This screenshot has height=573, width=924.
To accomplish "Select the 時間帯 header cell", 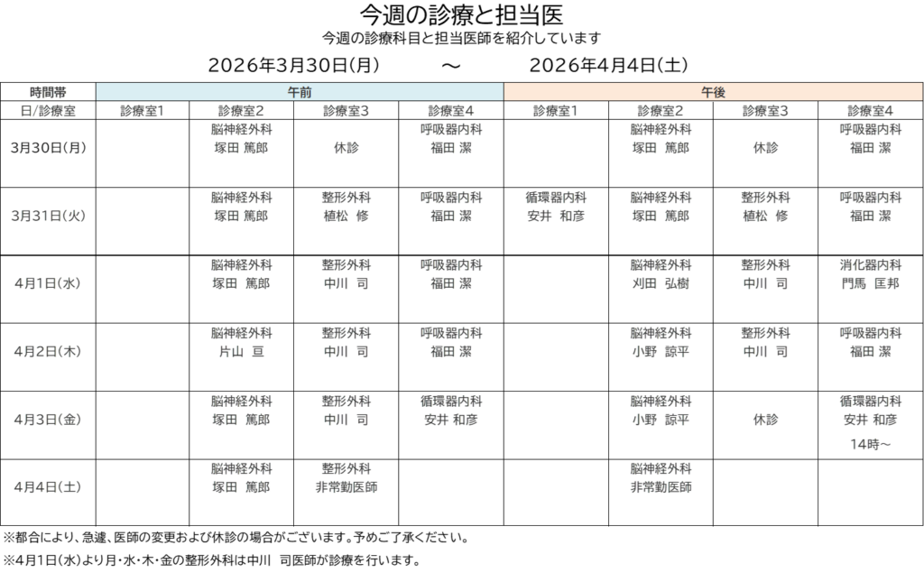I will click(48, 92).
